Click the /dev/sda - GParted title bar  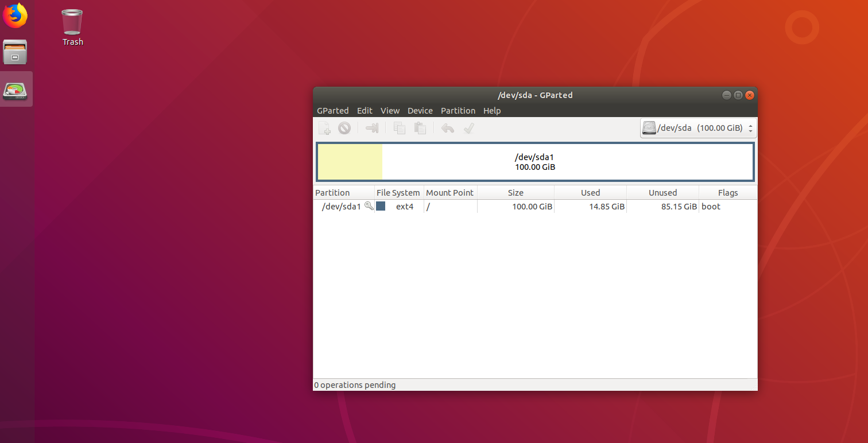point(535,95)
